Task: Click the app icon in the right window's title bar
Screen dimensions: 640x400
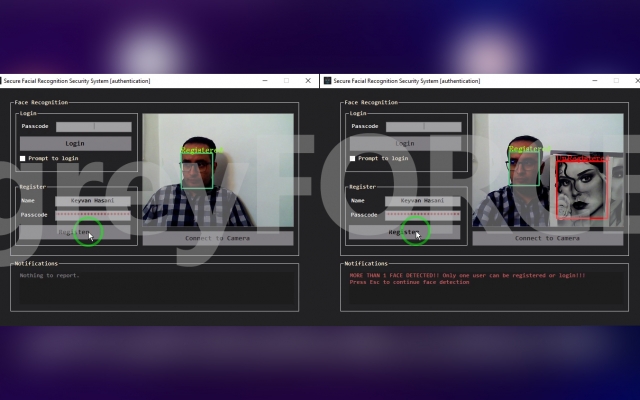Action: click(x=327, y=81)
